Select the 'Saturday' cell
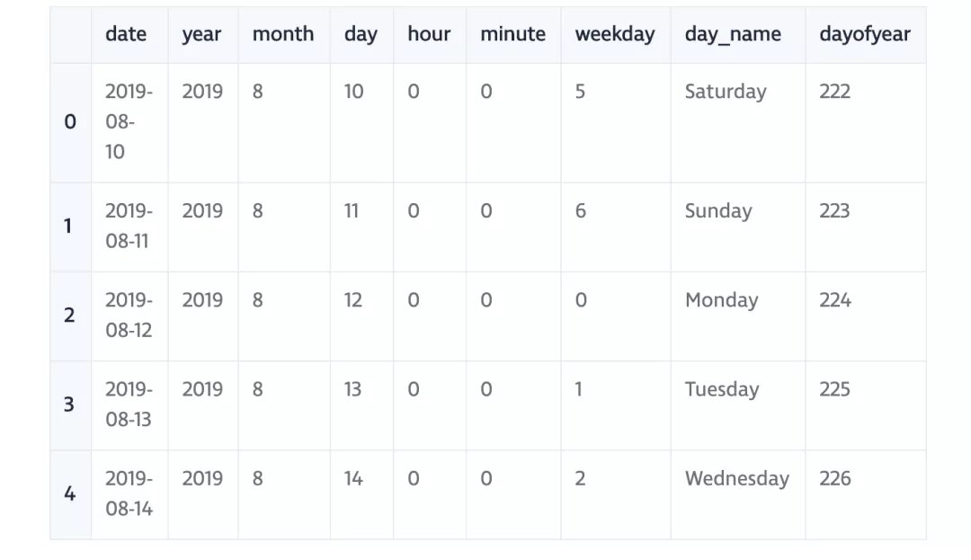 click(x=726, y=92)
